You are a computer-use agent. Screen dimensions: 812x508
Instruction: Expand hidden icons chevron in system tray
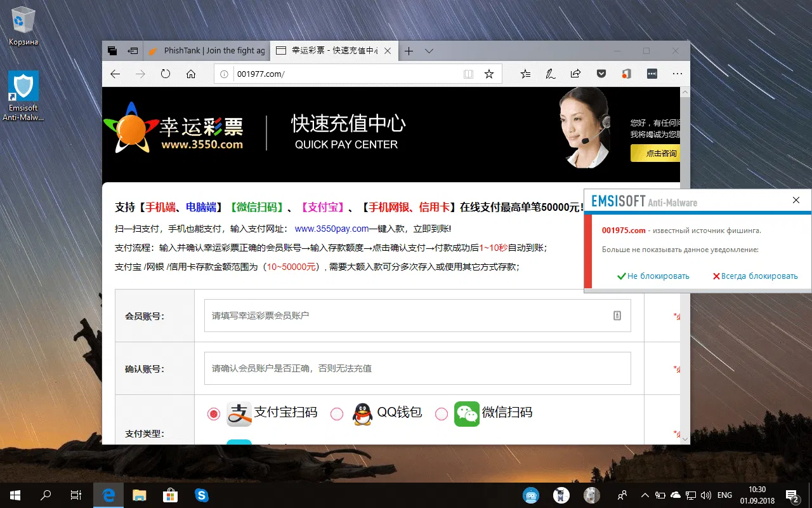pos(644,495)
